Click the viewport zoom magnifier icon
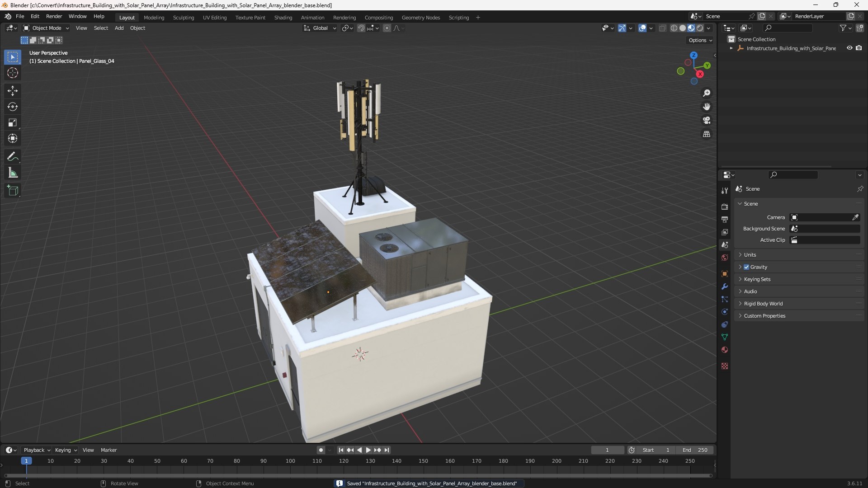This screenshot has height=488, width=868. tap(707, 93)
